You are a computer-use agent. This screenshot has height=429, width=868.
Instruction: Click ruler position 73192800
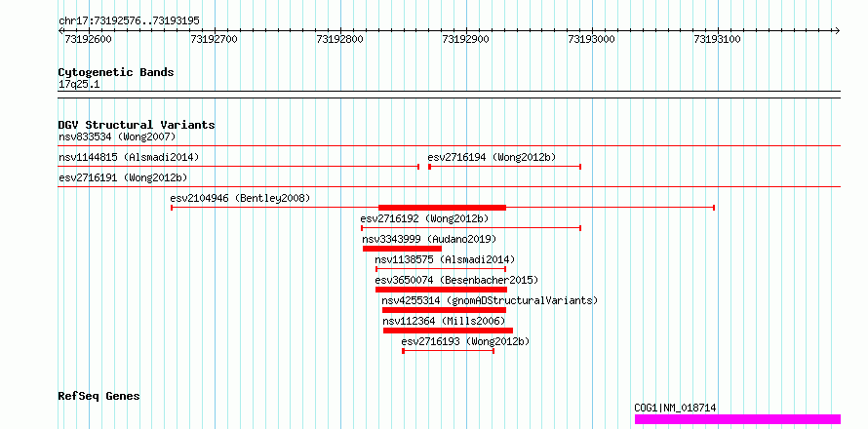pyautogui.click(x=340, y=39)
